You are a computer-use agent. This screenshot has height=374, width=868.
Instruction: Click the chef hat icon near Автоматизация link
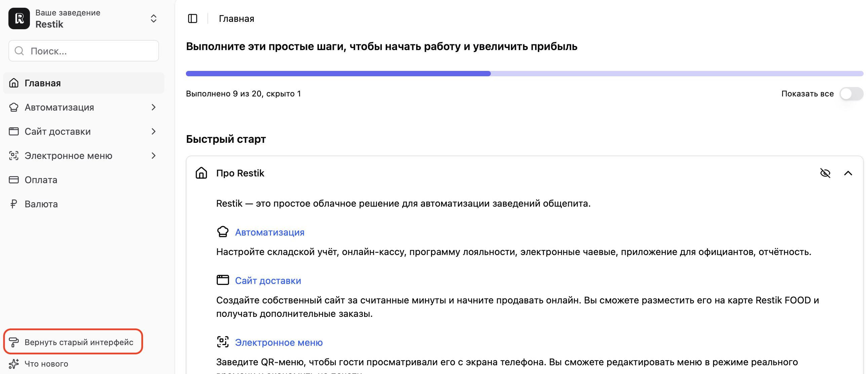pos(223,232)
